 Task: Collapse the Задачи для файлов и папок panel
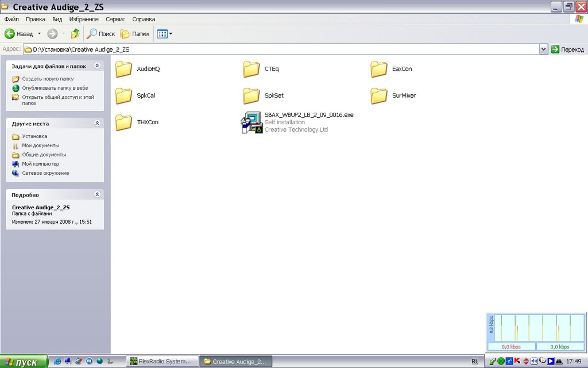coord(97,66)
